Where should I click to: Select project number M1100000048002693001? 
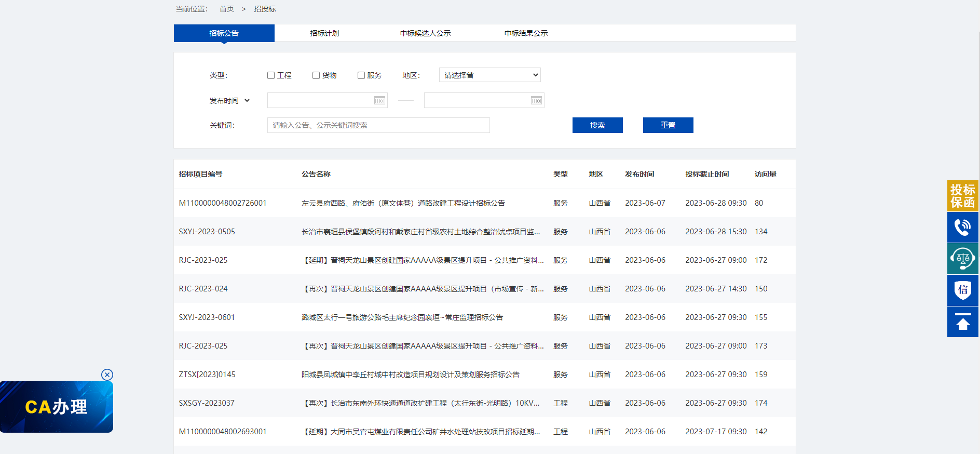(223, 432)
